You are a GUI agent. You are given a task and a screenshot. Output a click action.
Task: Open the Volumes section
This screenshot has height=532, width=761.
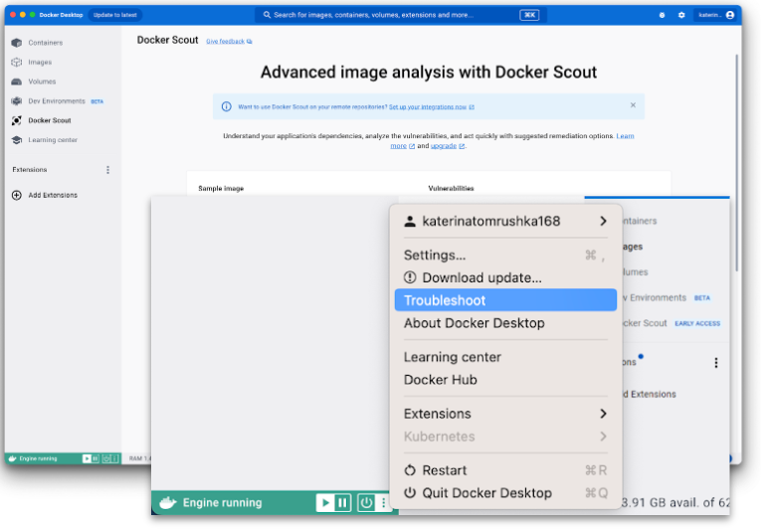[42, 82]
